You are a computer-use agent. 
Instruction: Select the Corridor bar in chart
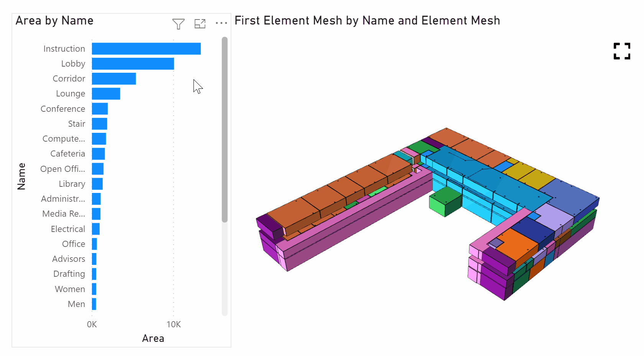coord(114,78)
